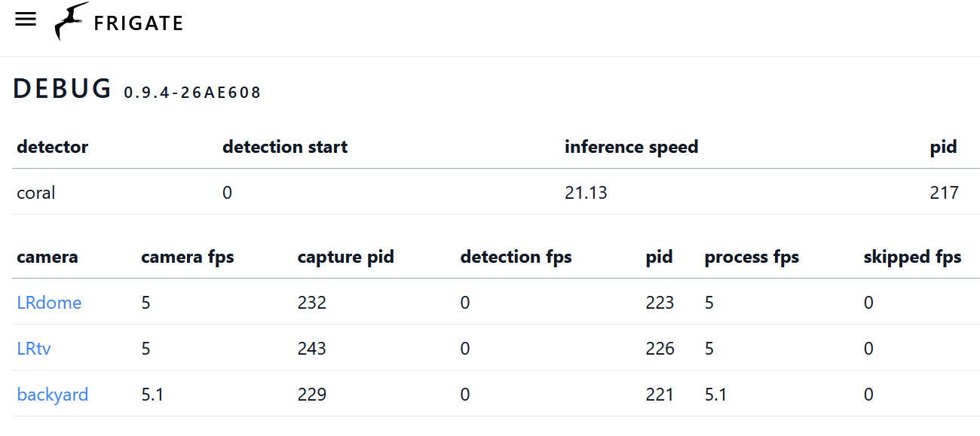This screenshot has height=436, width=980.
Task: Click the capture pid column header
Action: (x=345, y=257)
